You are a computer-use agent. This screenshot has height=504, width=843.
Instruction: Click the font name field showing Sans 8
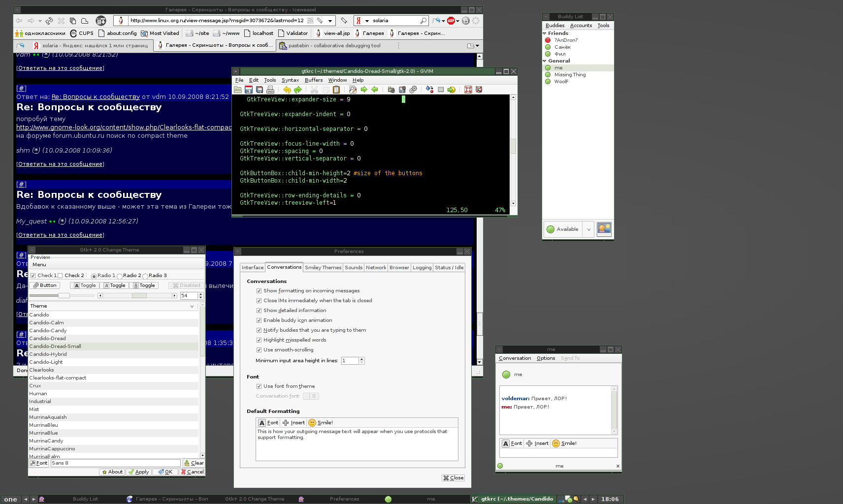[x=115, y=463]
